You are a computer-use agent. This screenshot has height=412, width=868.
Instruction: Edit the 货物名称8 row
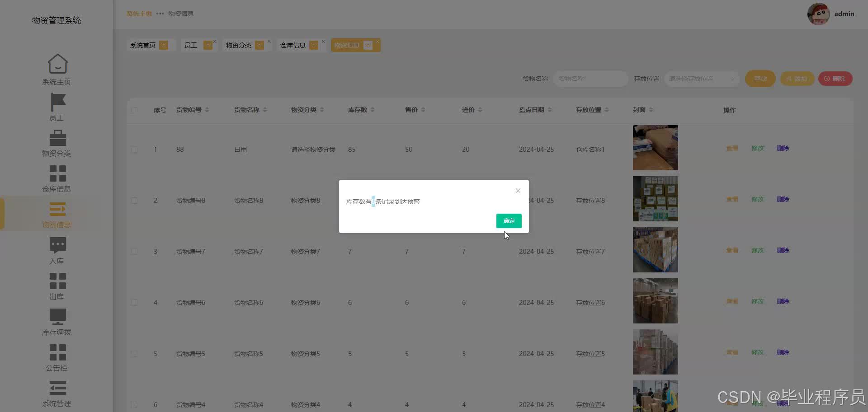(758, 199)
